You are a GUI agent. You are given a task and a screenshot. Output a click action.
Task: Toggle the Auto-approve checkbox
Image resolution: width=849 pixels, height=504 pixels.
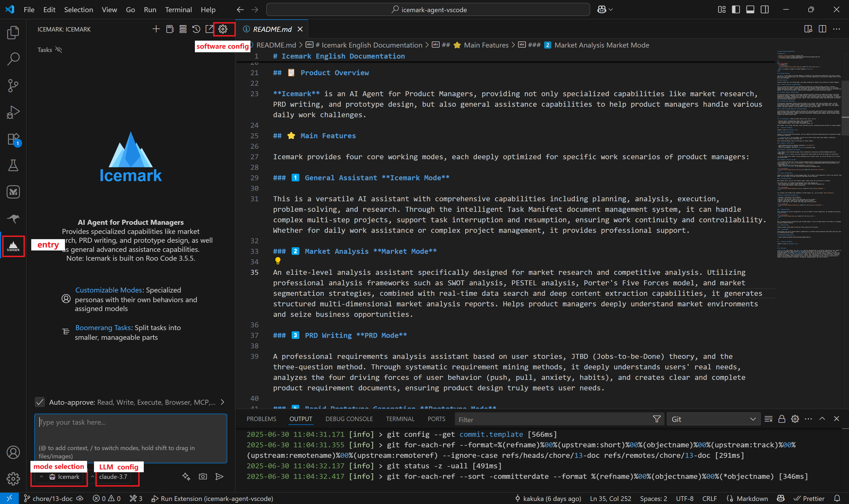coord(40,403)
